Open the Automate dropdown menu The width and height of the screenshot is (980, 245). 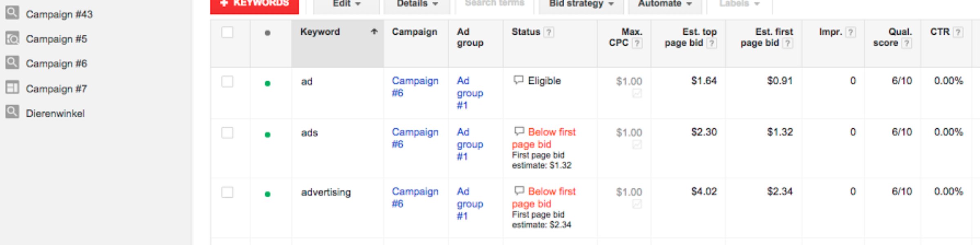[x=665, y=4]
